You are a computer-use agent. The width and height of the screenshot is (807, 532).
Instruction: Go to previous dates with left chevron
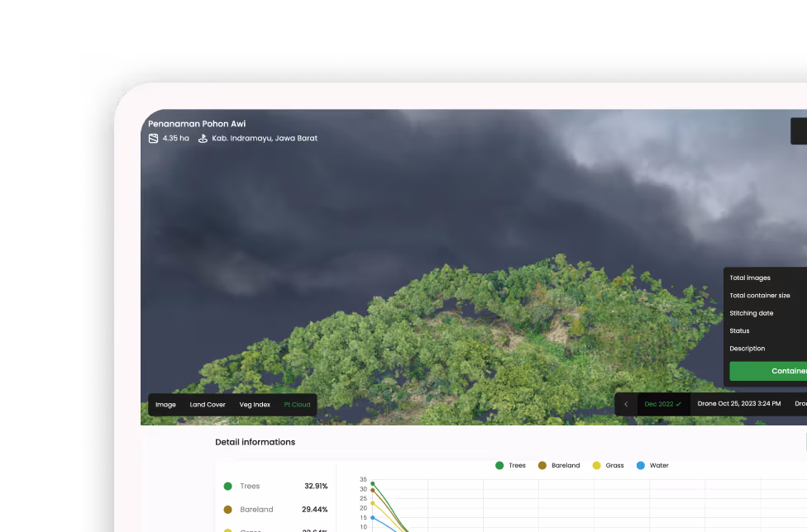626,404
